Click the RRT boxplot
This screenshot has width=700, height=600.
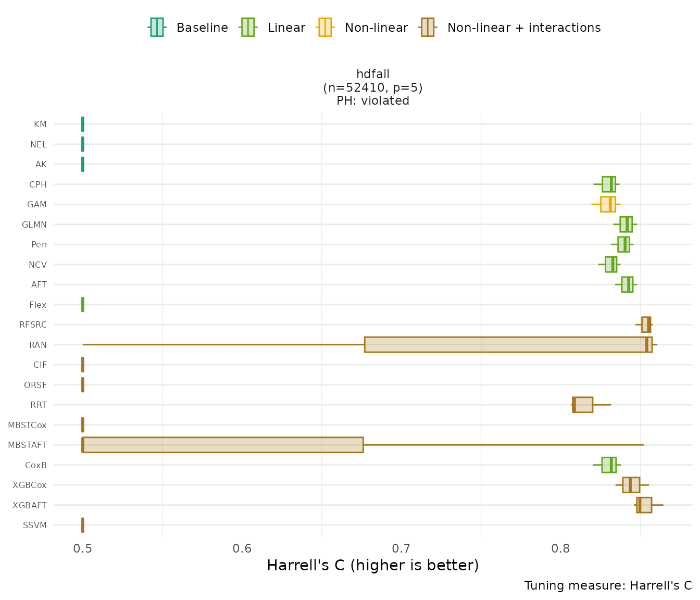pyautogui.click(x=582, y=405)
